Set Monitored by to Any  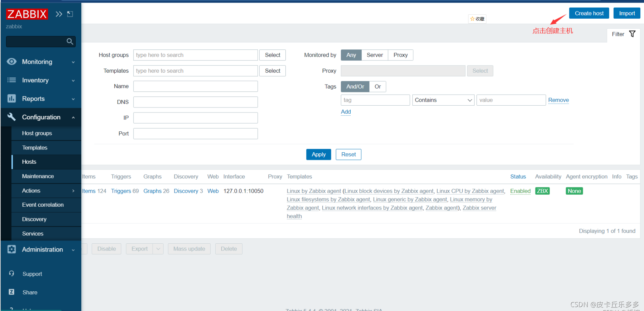tap(351, 55)
